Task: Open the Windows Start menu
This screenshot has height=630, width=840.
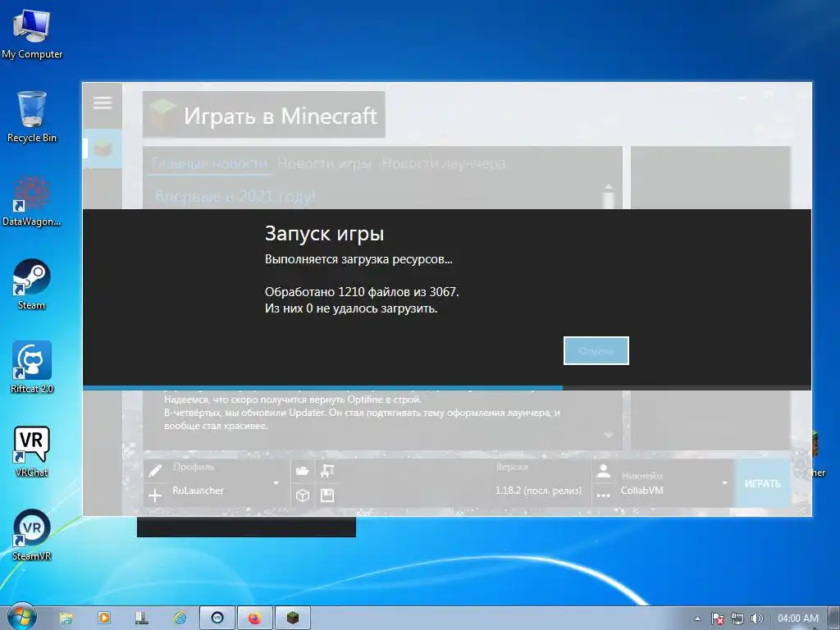Action: (21, 617)
